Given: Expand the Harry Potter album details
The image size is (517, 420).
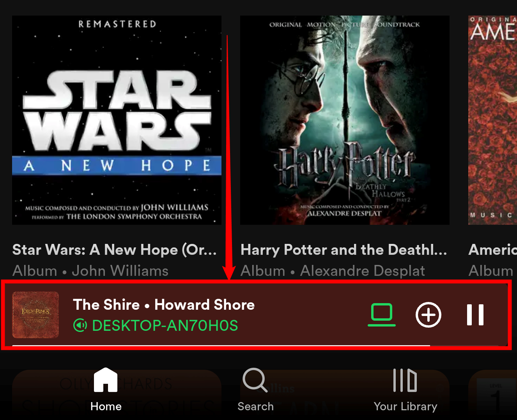Looking at the screenshot, I should tap(345, 119).
